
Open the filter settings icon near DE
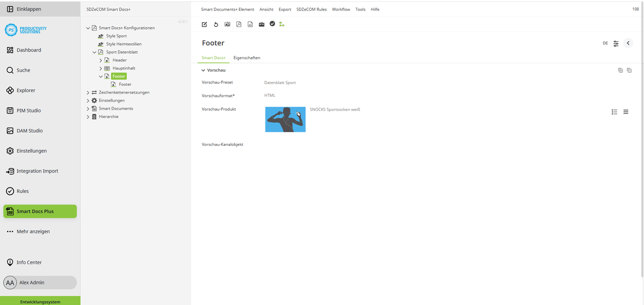coord(616,43)
